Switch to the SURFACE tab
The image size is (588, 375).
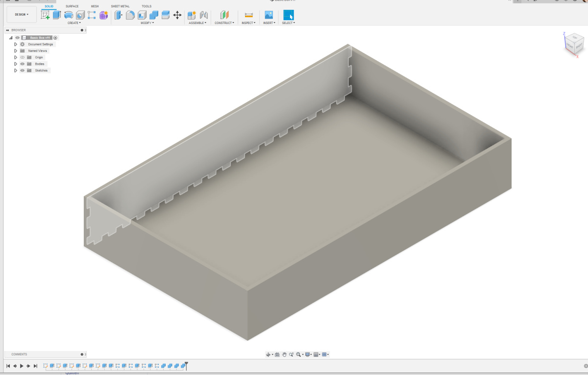pos(72,6)
